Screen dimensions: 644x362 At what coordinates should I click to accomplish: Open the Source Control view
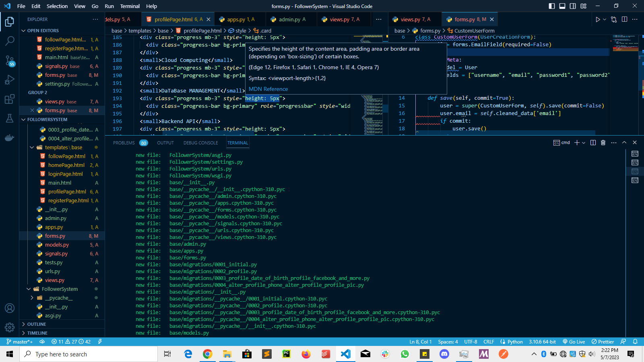coord(10,60)
